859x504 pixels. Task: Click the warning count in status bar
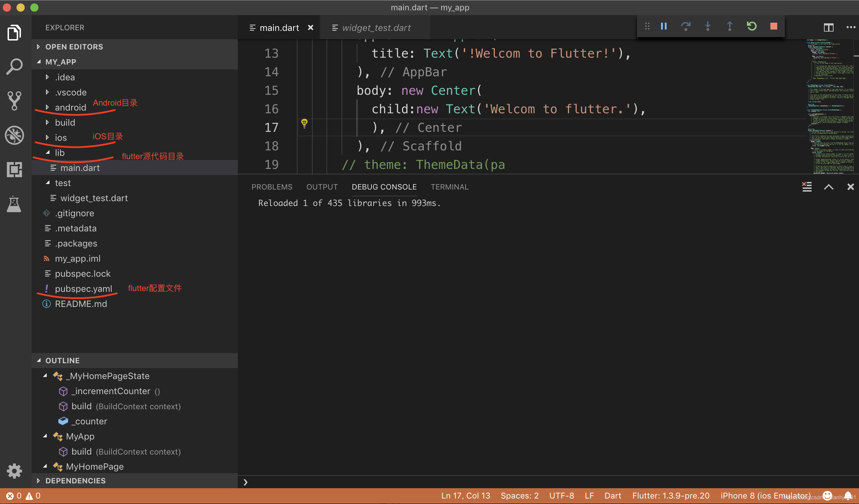[33, 496]
